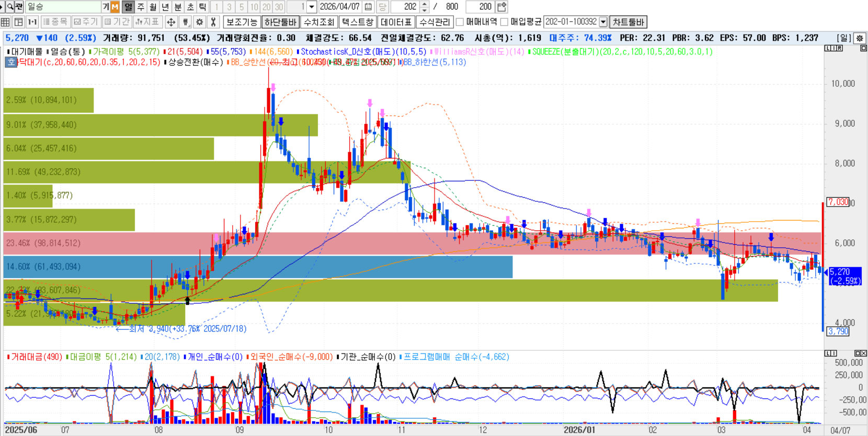This screenshot has width=868, height=436.
Task: Switch to 분 minute period
Action: (x=178, y=7)
